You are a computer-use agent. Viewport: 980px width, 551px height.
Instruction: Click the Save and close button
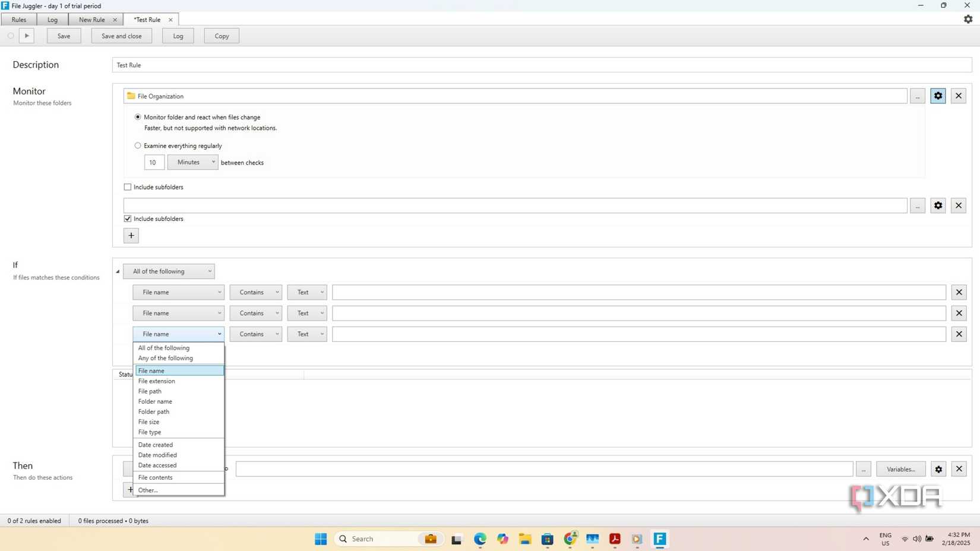121,36
